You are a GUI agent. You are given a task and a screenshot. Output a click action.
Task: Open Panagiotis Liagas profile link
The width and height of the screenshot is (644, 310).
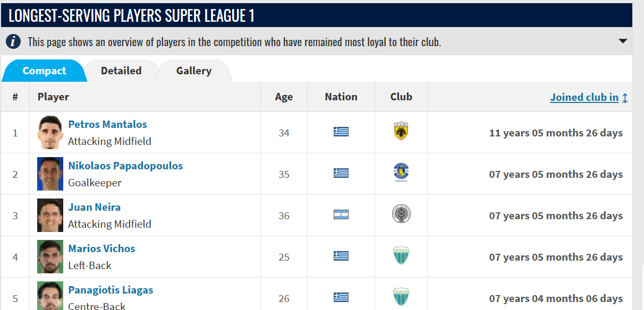click(111, 290)
